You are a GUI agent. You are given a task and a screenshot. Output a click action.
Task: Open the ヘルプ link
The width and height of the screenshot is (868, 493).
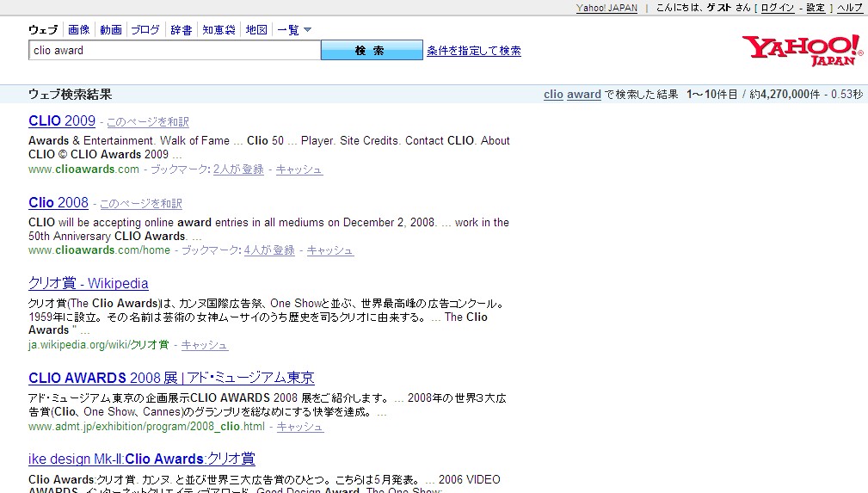click(850, 8)
